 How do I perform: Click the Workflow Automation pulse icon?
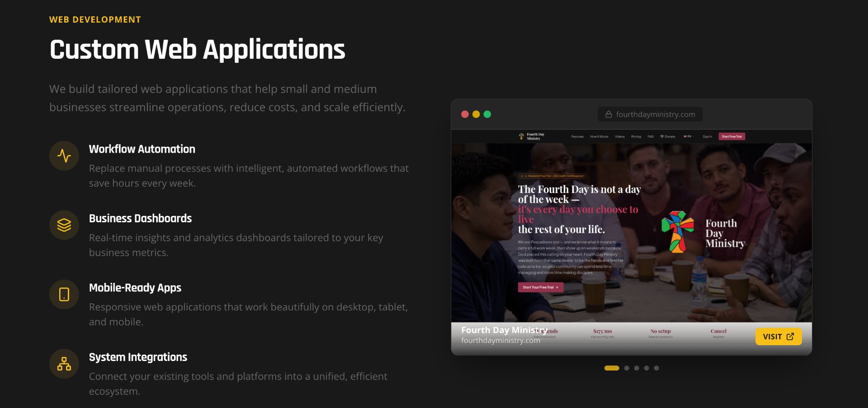pyautogui.click(x=64, y=156)
